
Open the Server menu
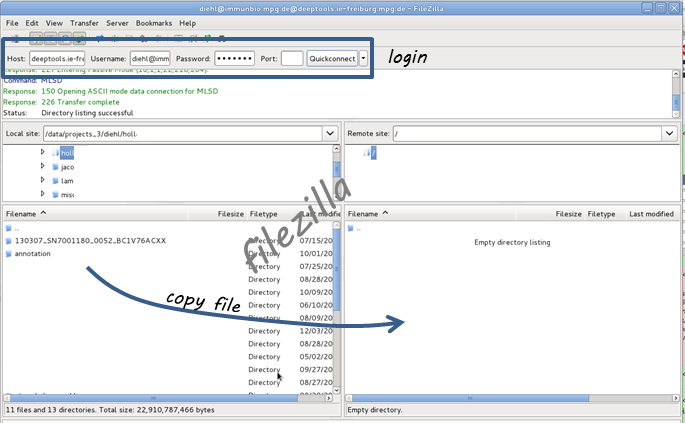pyautogui.click(x=117, y=22)
